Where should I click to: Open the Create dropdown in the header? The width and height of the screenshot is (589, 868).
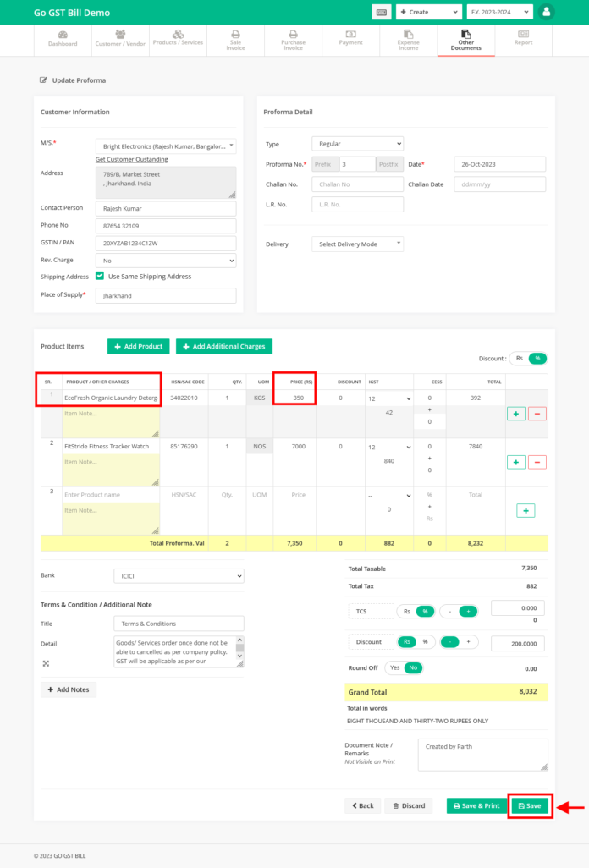(427, 12)
